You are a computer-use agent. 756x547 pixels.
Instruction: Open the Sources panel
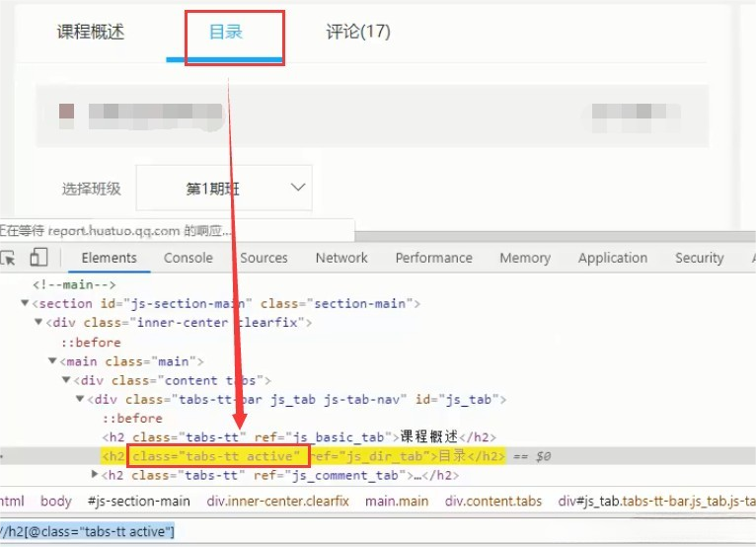[264, 258]
